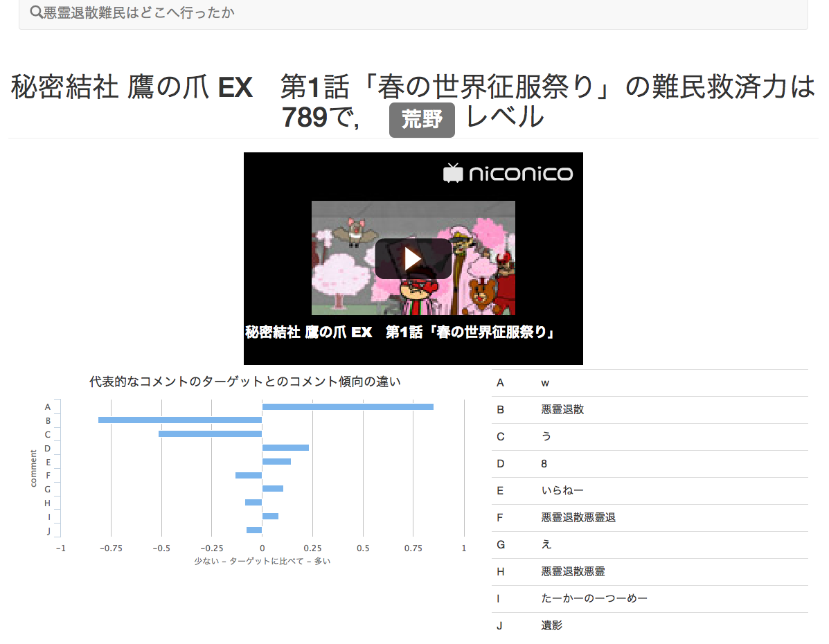This screenshot has height=644, width=829.
Task: Open the video thumbnail image
Action: (x=413, y=258)
